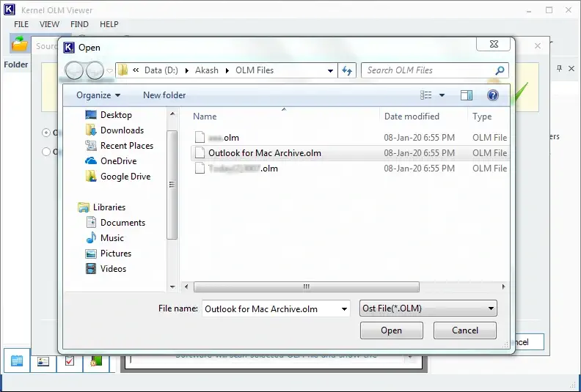This screenshot has height=392, width=581.
Task: Click the open-folder icon in Kernel toolbar
Action: pyautogui.click(x=19, y=43)
